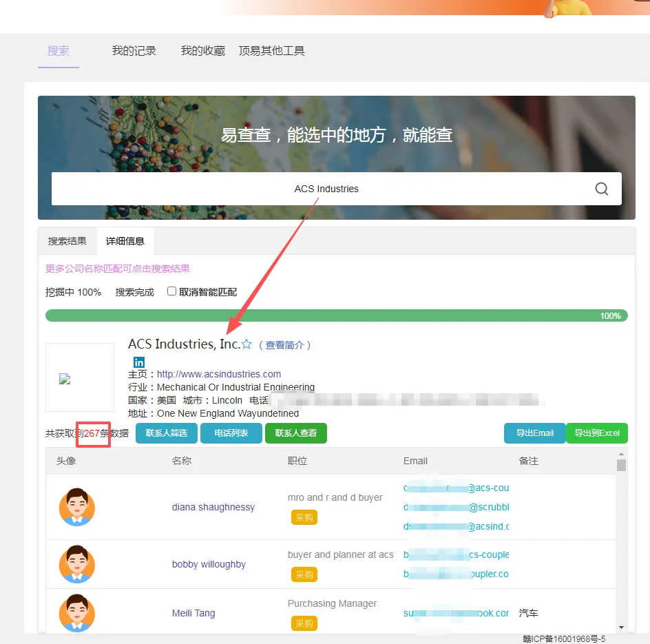Click the 职位 column header

(297, 461)
